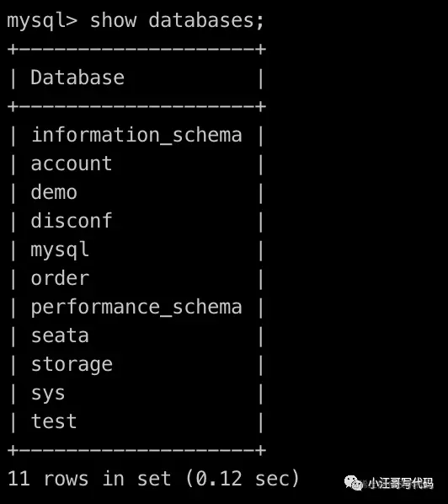The width and height of the screenshot is (448, 504).
Task: Click the seata database name
Action: (x=60, y=336)
